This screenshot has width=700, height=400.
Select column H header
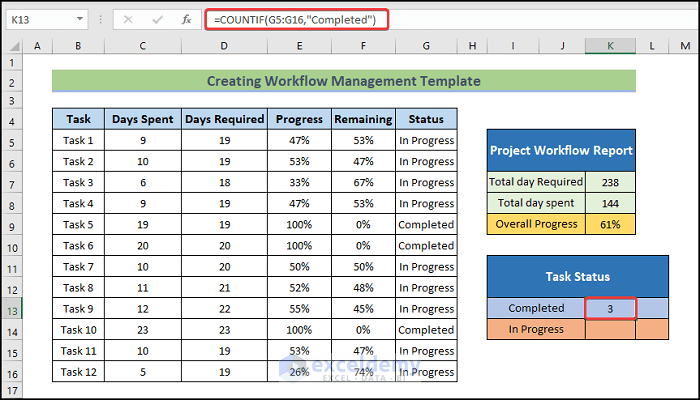coord(472,46)
